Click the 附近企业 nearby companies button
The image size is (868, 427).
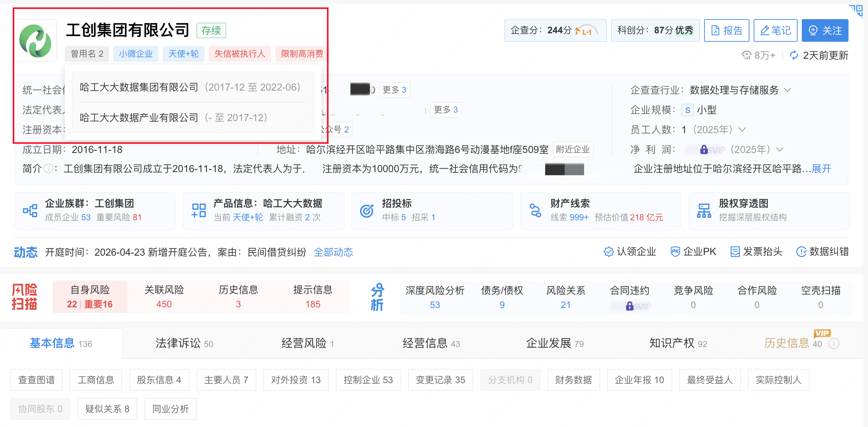click(573, 149)
